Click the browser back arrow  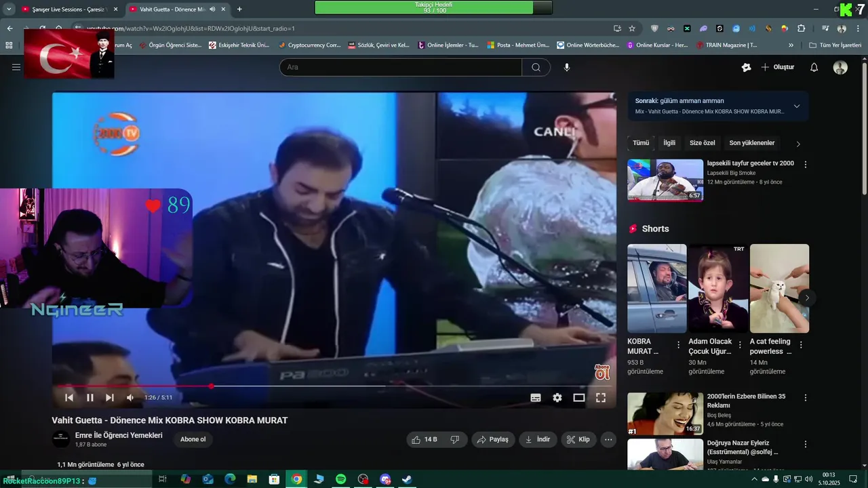point(9,28)
